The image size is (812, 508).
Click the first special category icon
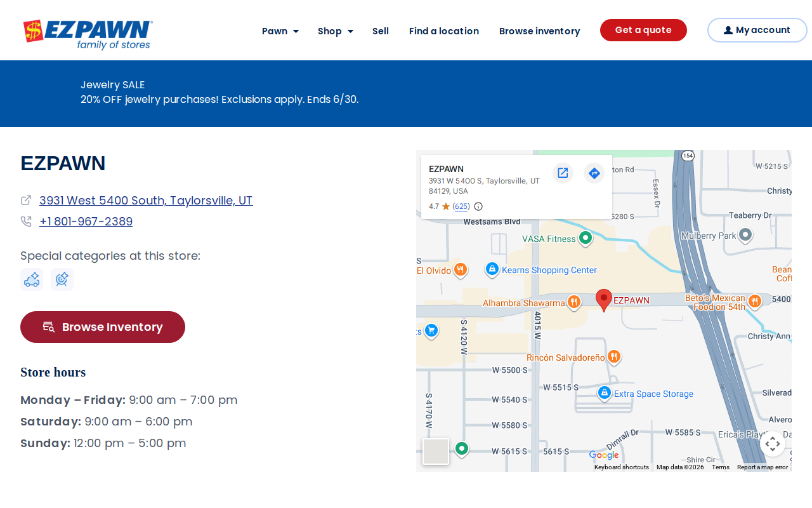coord(32,279)
